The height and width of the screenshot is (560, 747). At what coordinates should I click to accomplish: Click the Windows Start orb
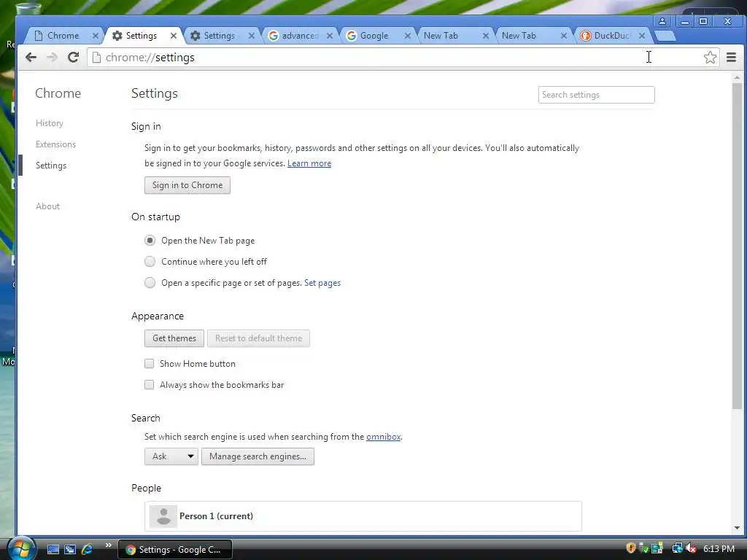click(x=21, y=548)
